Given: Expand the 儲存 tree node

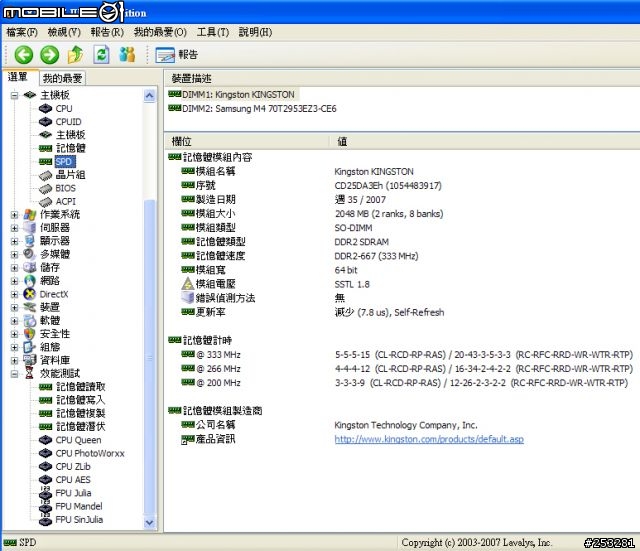Looking at the screenshot, I should tap(14, 268).
